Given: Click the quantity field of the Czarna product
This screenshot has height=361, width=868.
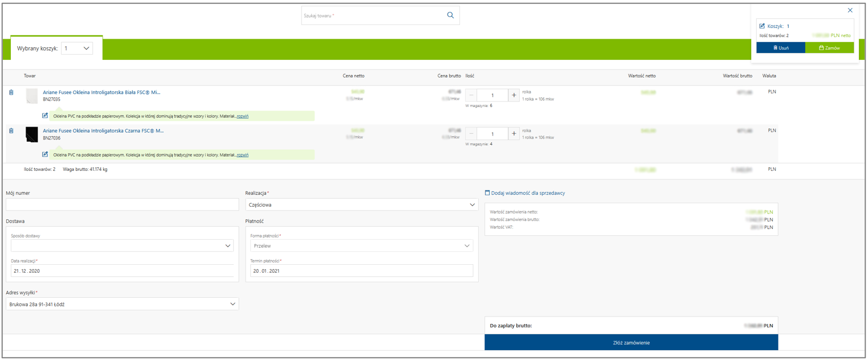Looking at the screenshot, I should coord(492,134).
